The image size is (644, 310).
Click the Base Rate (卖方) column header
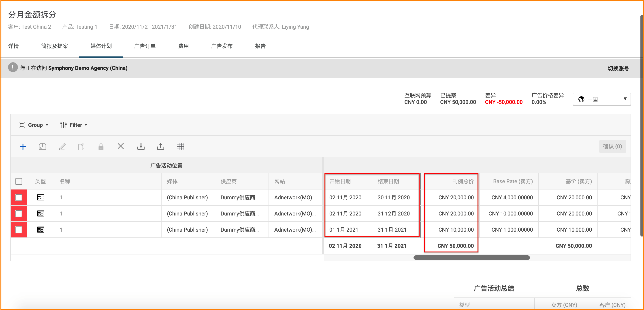(x=509, y=181)
